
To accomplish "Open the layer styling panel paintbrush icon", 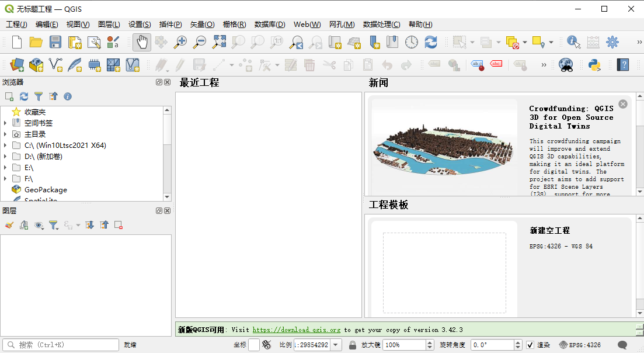I will (x=9, y=225).
